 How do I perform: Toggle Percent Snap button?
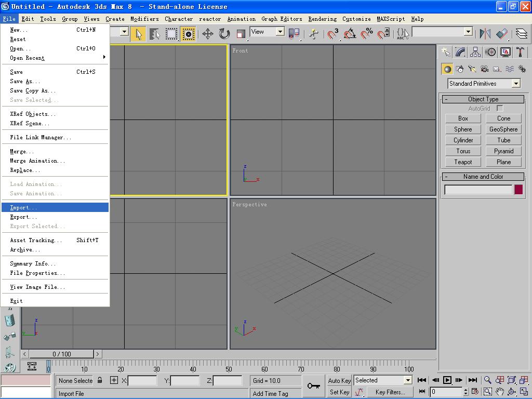366,34
